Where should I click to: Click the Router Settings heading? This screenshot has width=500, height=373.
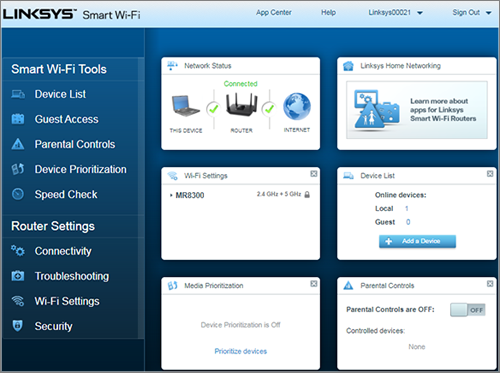pos(53,226)
